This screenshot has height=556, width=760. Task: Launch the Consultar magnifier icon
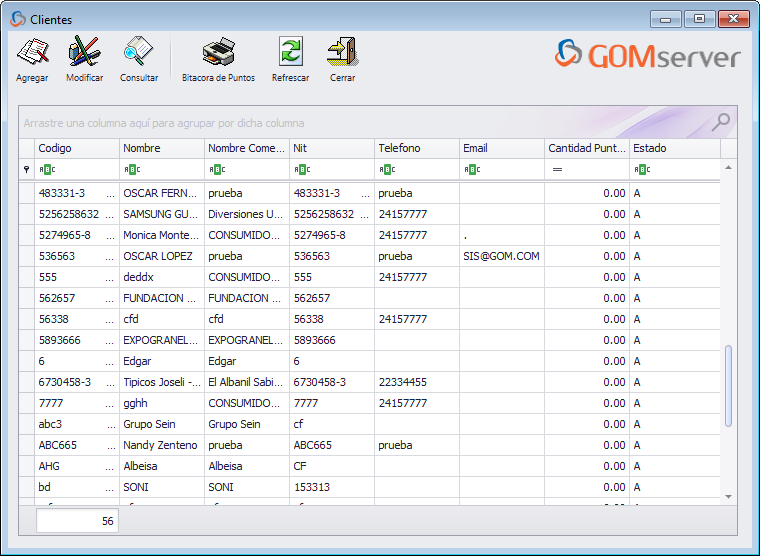click(139, 51)
